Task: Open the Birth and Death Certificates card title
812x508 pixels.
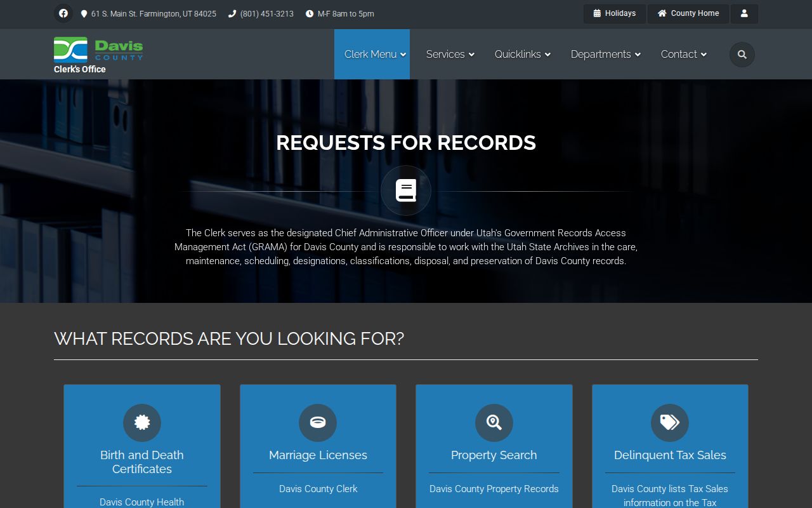Action: click(x=142, y=462)
